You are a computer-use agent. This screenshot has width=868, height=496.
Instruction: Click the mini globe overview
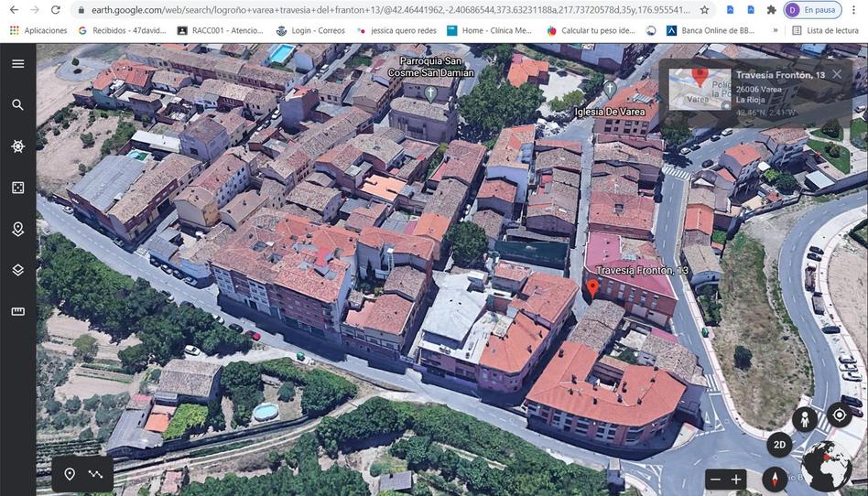click(x=826, y=467)
